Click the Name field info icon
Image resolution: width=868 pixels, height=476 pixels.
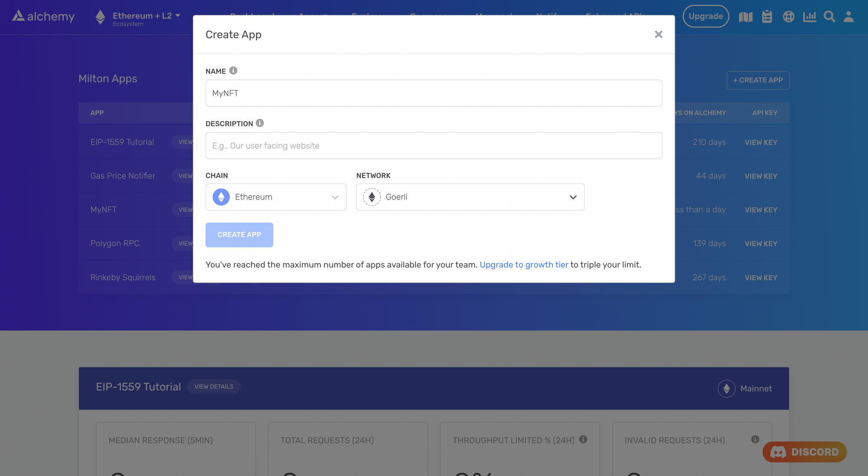(x=233, y=71)
